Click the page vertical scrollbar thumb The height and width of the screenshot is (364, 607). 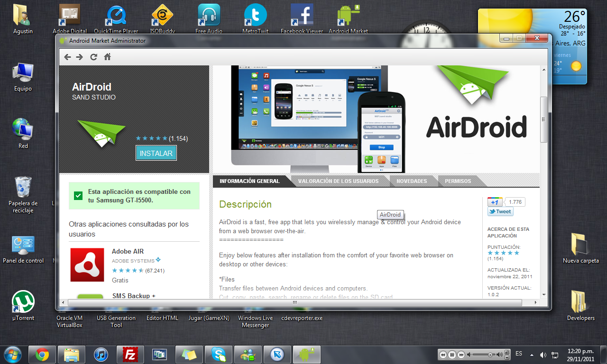544,119
